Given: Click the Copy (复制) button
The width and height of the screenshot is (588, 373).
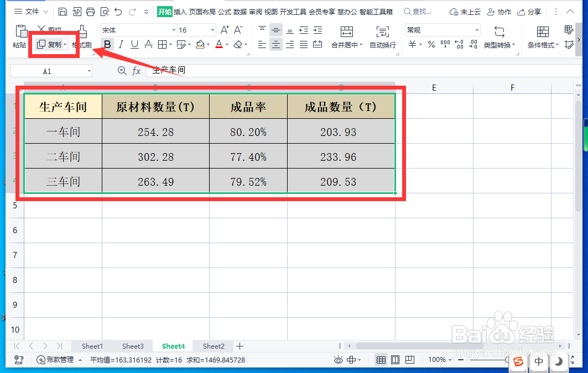Looking at the screenshot, I should click(51, 45).
